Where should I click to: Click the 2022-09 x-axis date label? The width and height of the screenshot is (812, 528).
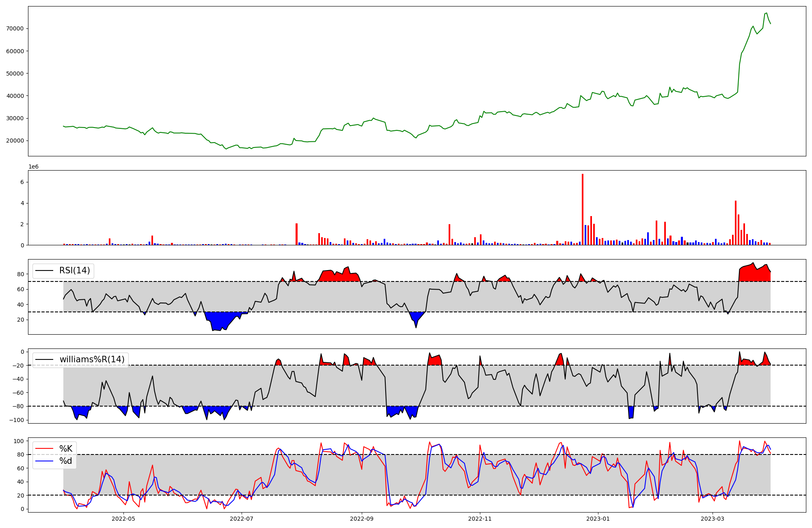click(362, 519)
